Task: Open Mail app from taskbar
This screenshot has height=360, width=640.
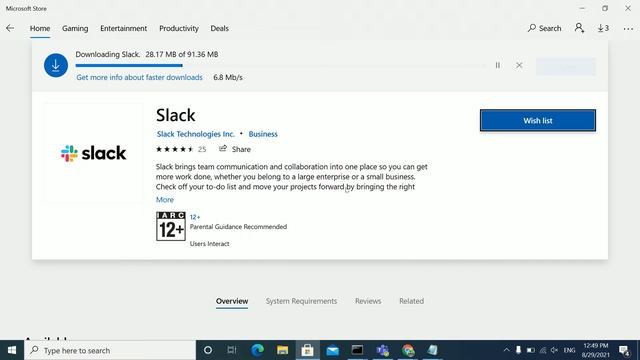Action: pos(333,350)
